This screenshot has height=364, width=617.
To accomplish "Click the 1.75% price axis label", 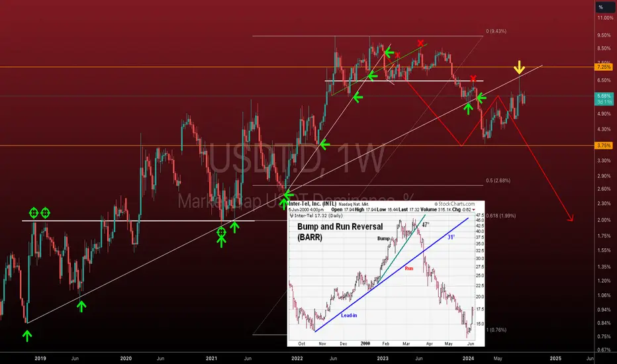I will (604, 236).
